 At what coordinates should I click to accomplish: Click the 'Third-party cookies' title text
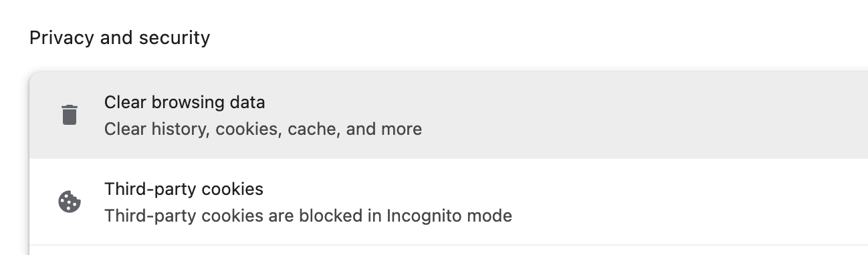point(184,189)
